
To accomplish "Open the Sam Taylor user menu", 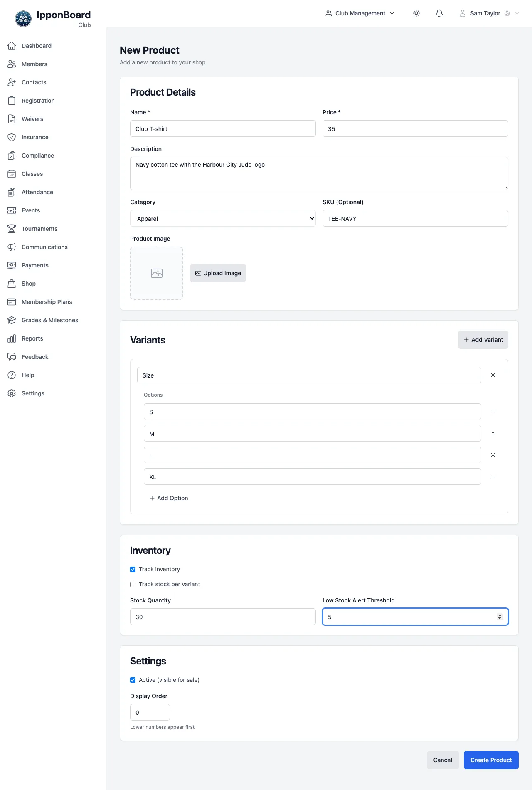I will tap(489, 13).
